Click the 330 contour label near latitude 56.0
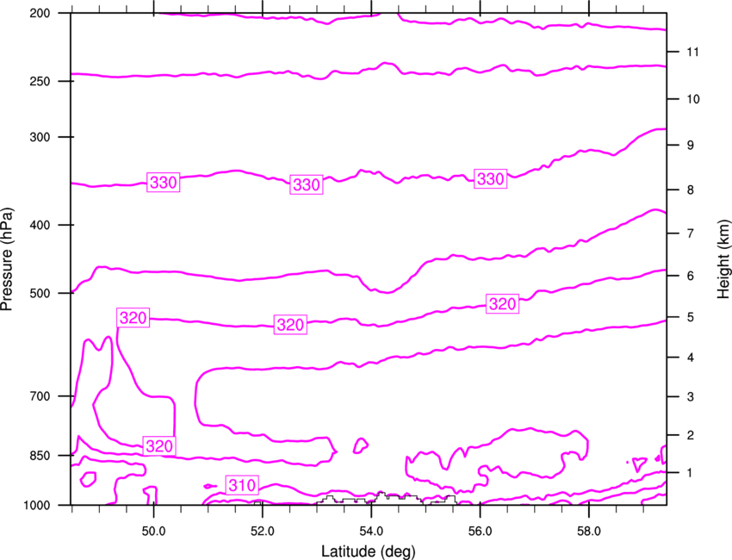732x560 pixels. pos(491,179)
